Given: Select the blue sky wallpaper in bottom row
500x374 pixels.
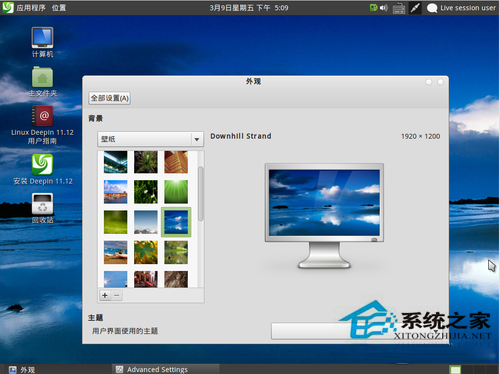Looking at the screenshot, I should tap(115, 279).
